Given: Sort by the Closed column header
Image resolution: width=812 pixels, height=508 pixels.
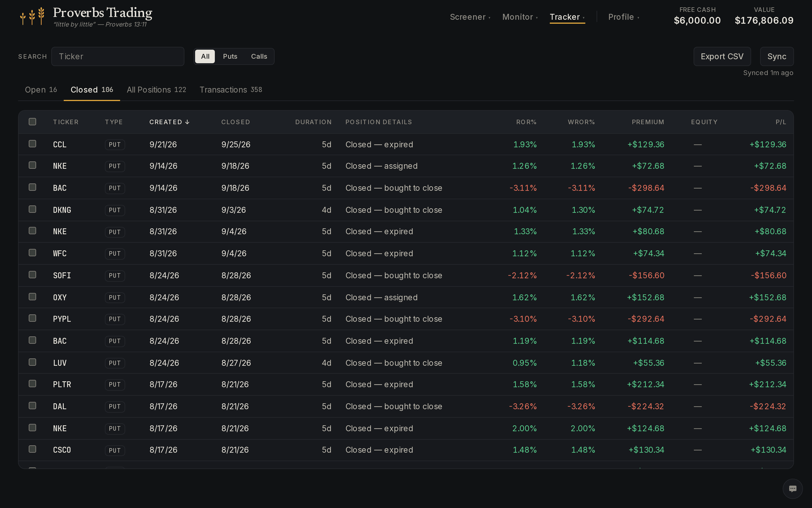Looking at the screenshot, I should point(235,122).
